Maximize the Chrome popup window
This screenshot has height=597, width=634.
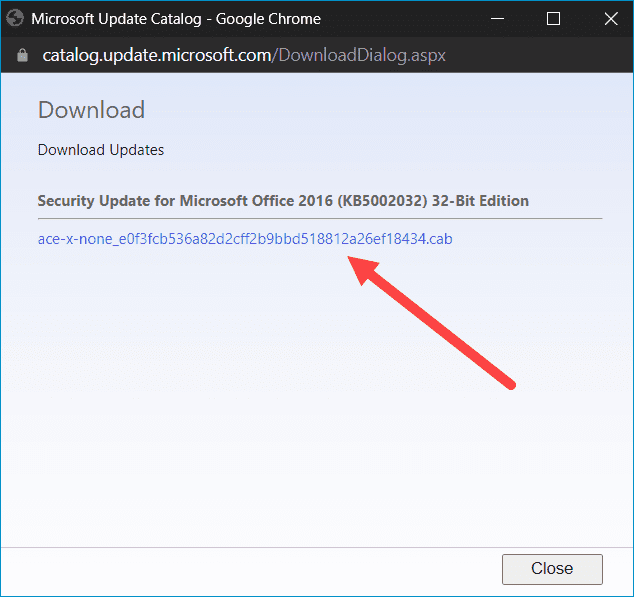pos(553,19)
